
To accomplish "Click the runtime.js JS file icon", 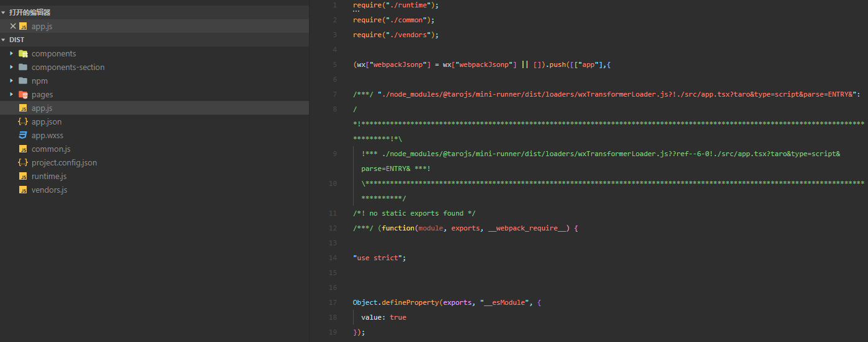I will 23,176.
